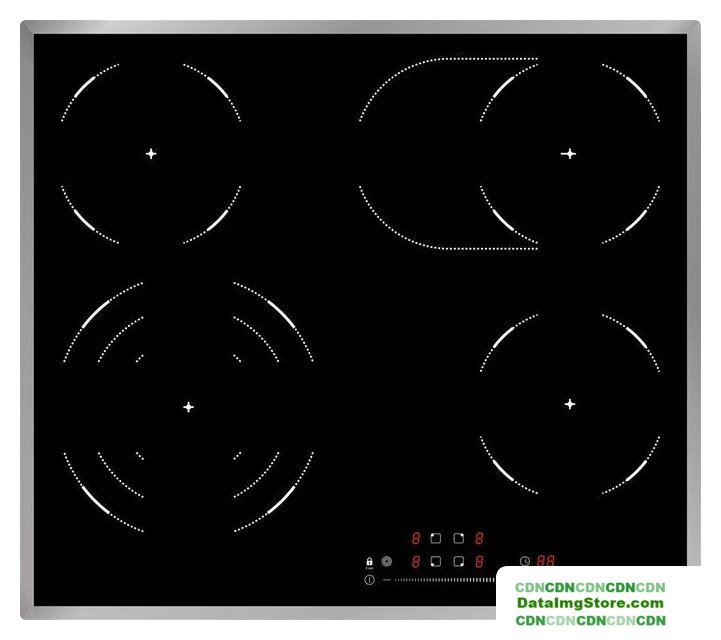The width and height of the screenshot is (721, 640).
Task: Tap the rear-left zone heat level digit
Action: 415,538
